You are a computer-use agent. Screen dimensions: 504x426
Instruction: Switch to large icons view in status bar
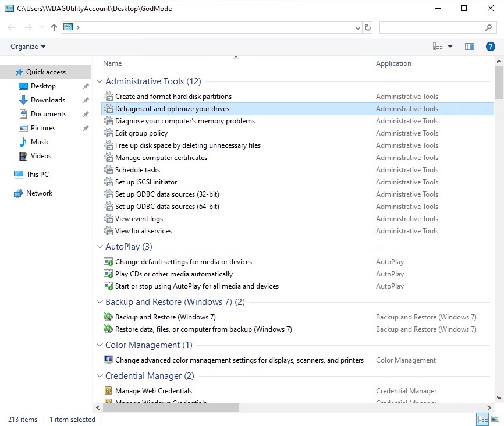[x=495, y=419]
